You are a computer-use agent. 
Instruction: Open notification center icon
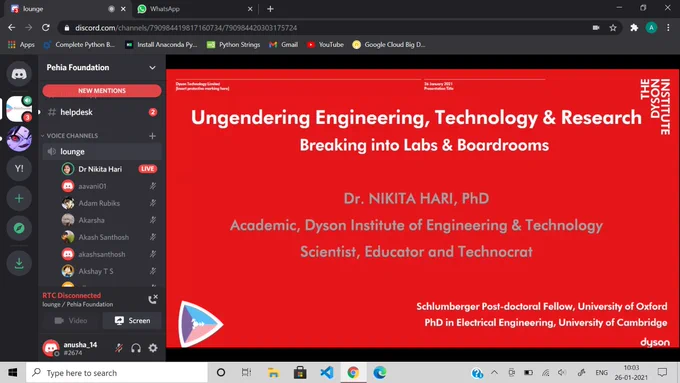662,373
